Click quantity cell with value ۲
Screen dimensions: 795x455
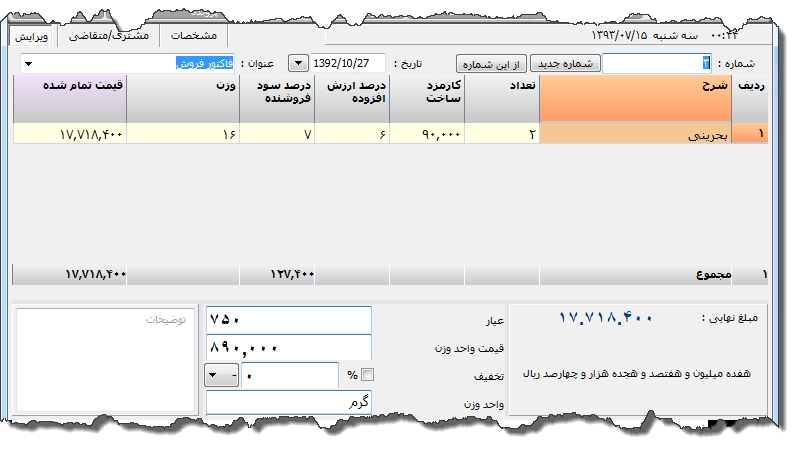[502, 134]
